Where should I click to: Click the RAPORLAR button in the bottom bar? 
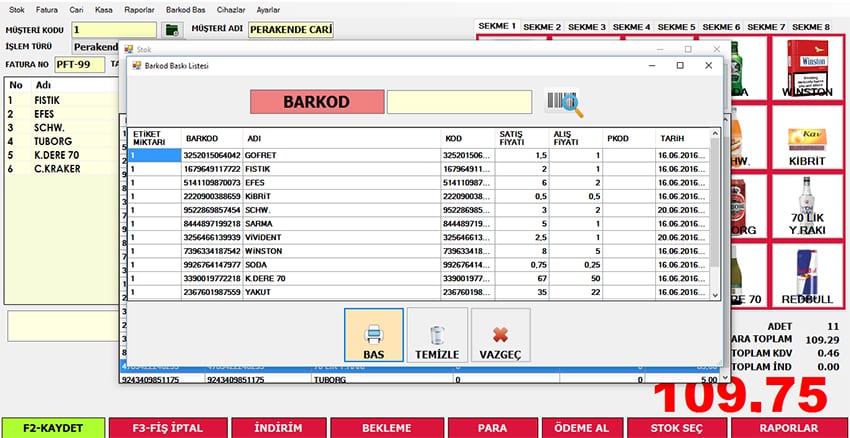click(789, 428)
